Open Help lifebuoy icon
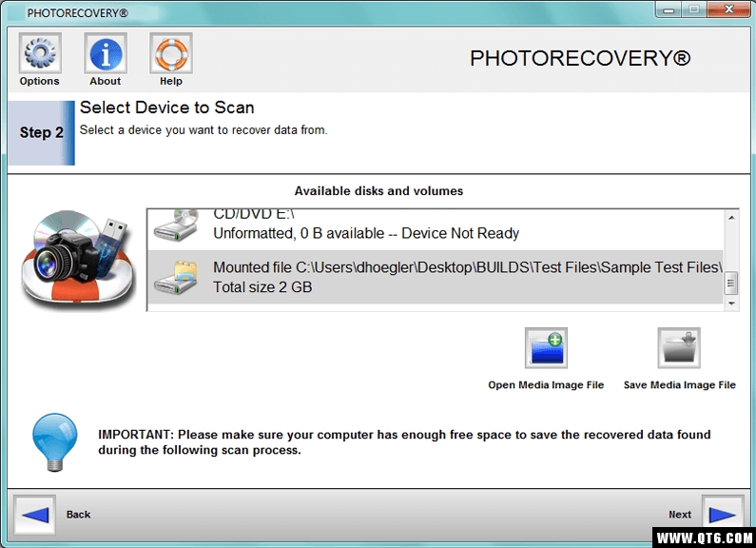756x548 pixels. coord(171,53)
